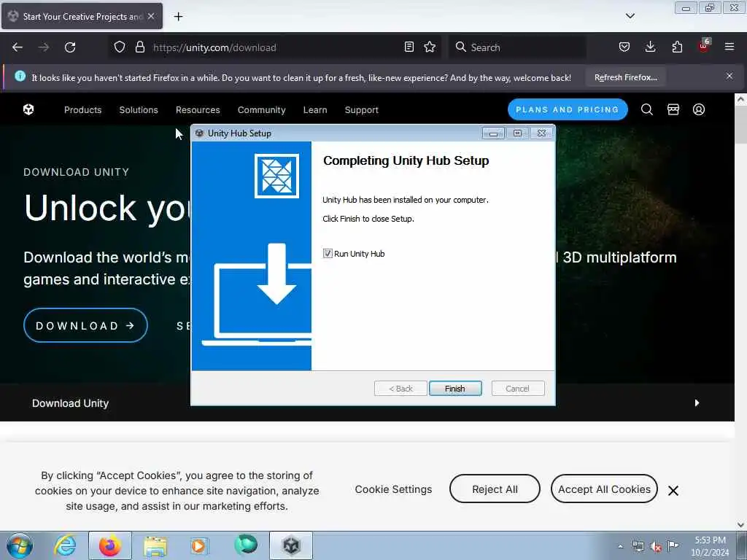Image resolution: width=747 pixels, height=560 pixels.
Task: Close the Start Your Creative Projects tab
Action: tap(151, 16)
